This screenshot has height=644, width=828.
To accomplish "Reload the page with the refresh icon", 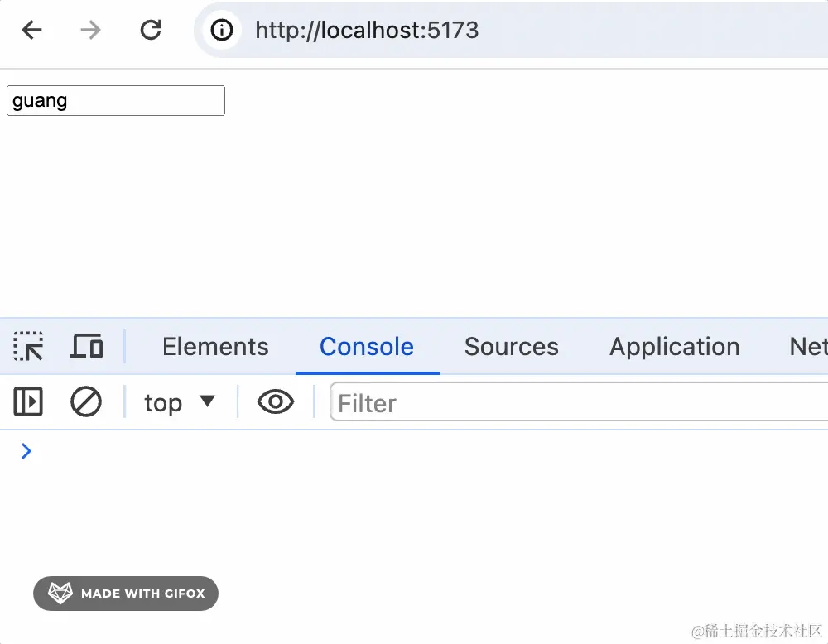I will tap(151, 30).
